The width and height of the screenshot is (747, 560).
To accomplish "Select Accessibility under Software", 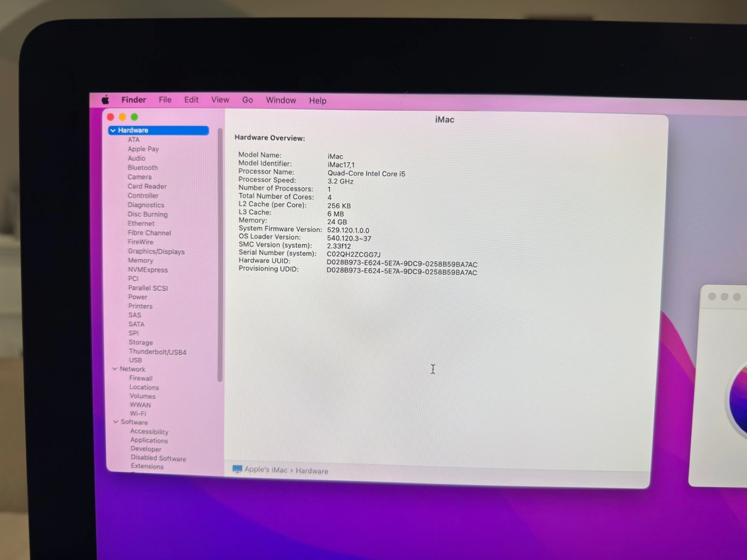I will point(149,431).
